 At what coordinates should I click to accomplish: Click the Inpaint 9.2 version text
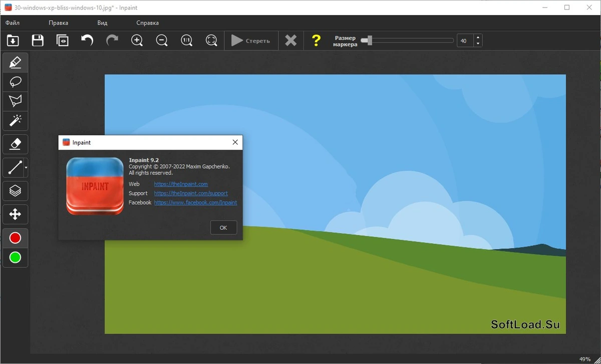pos(144,160)
